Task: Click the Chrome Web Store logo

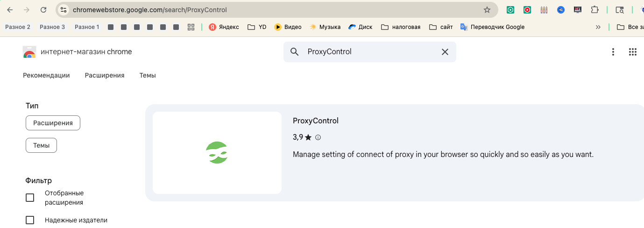Action: pyautogui.click(x=29, y=52)
